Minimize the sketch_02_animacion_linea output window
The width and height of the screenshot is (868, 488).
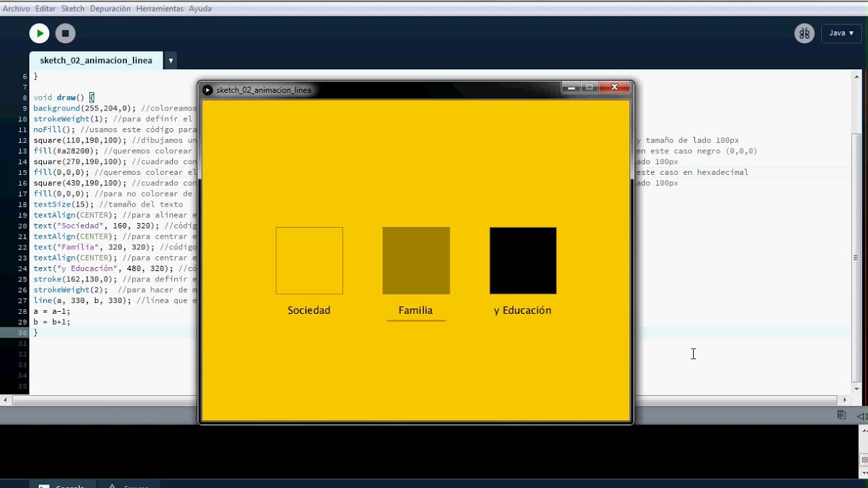coord(571,87)
